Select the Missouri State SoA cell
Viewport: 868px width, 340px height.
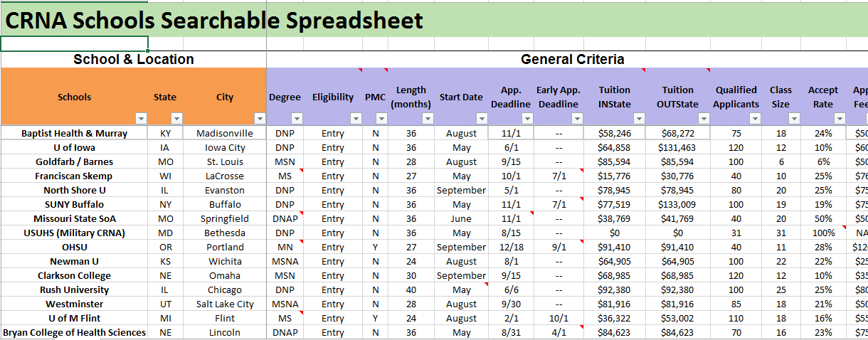click(74, 218)
